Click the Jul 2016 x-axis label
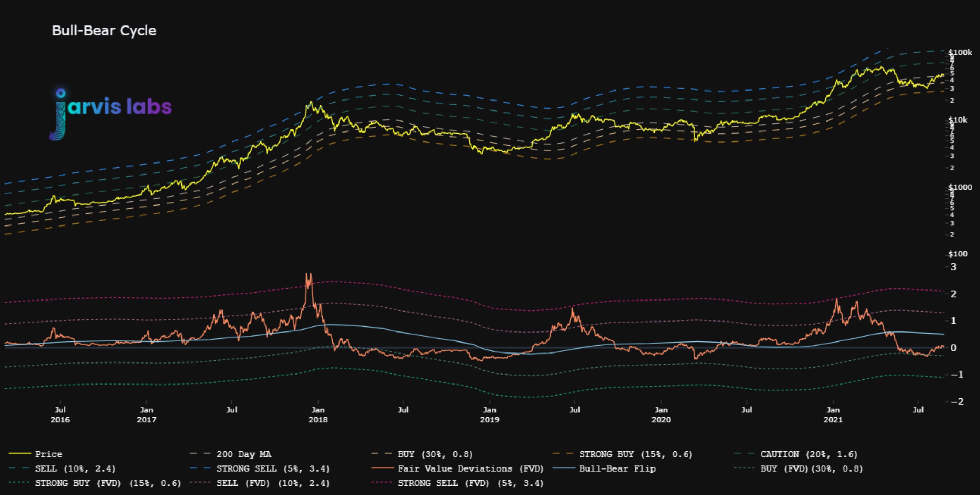 (60, 414)
